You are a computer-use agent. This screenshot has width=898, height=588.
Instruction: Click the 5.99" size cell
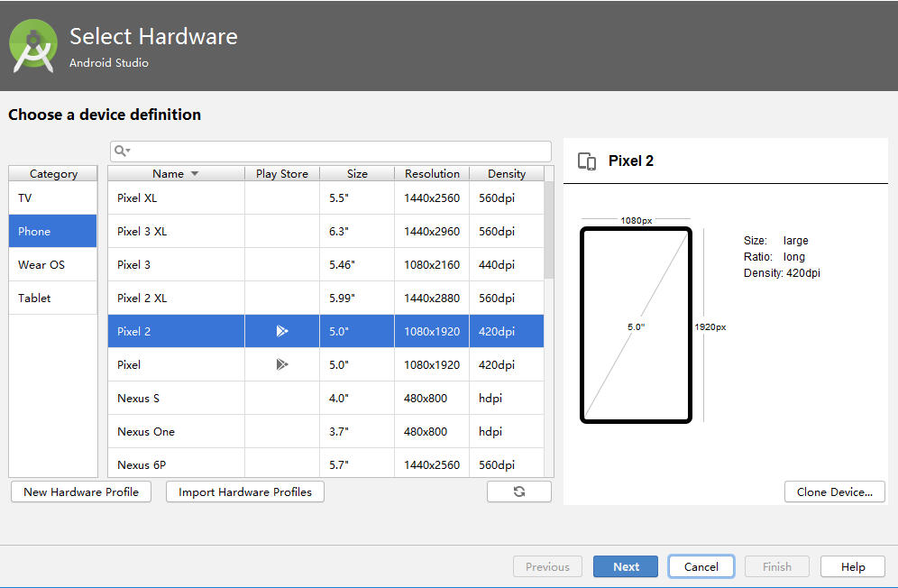357,298
